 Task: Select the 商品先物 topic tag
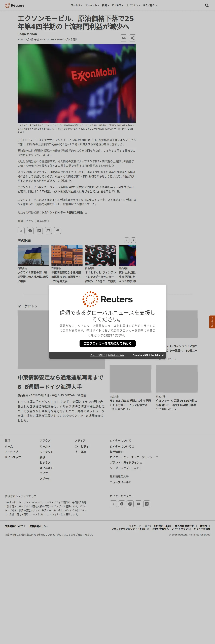[x=42, y=221]
